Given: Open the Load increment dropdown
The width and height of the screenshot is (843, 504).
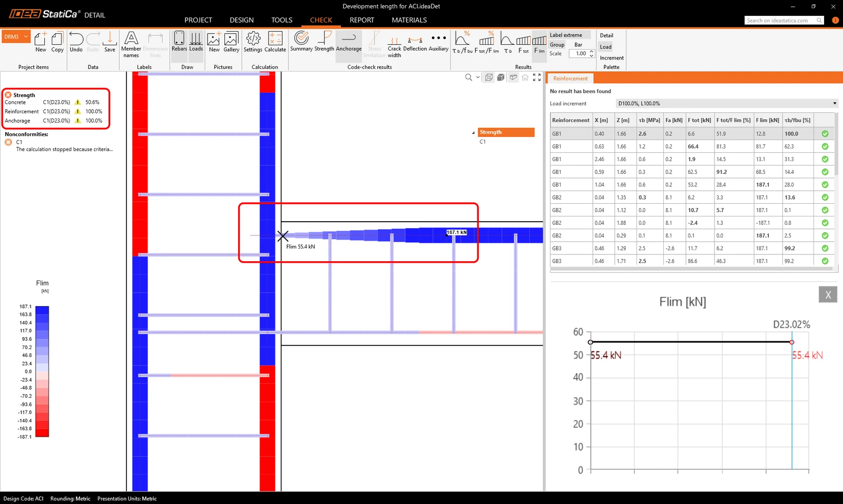Looking at the screenshot, I should click(x=727, y=103).
